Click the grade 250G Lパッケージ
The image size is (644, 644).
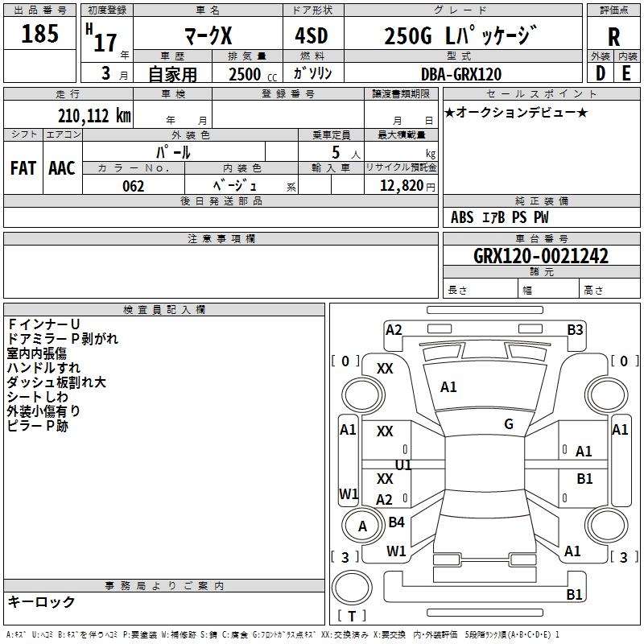460,35
